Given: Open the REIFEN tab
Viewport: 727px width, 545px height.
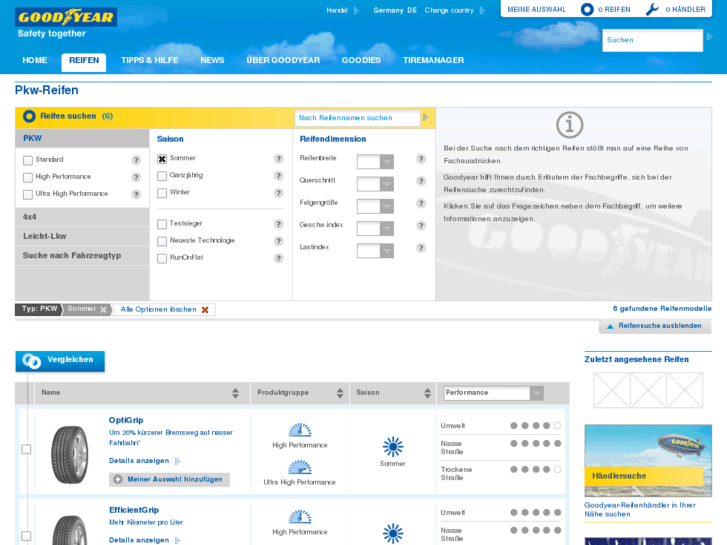Looking at the screenshot, I should point(84,61).
